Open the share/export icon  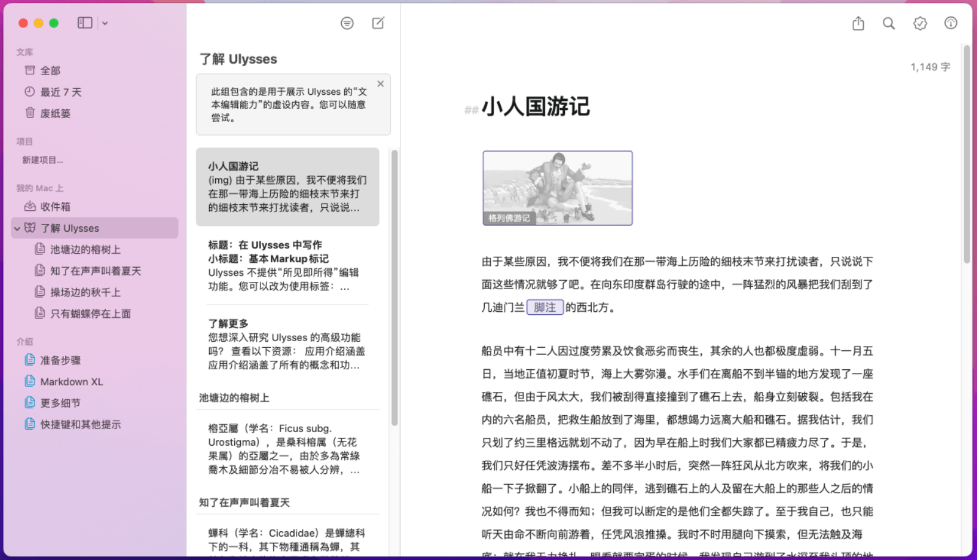[858, 23]
